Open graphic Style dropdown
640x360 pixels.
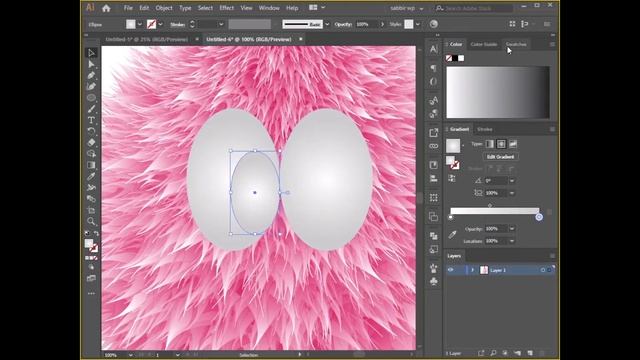coord(418,24)
